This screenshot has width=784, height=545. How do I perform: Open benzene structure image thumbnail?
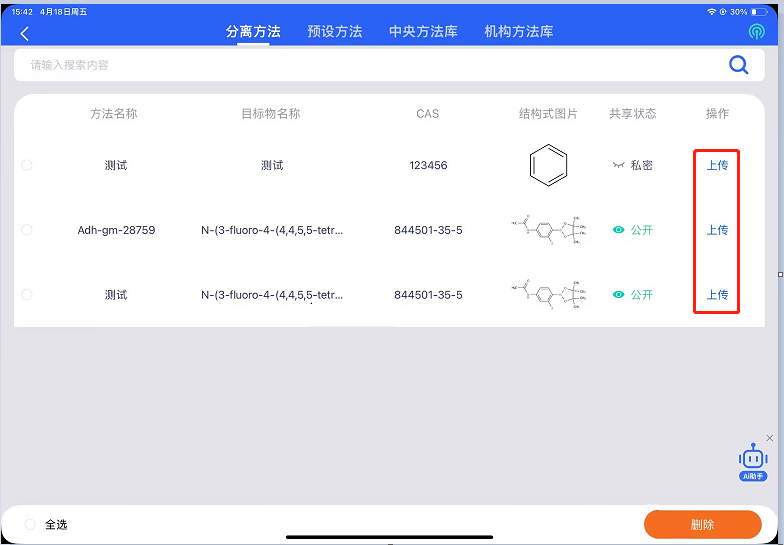(x=548, y=165)
